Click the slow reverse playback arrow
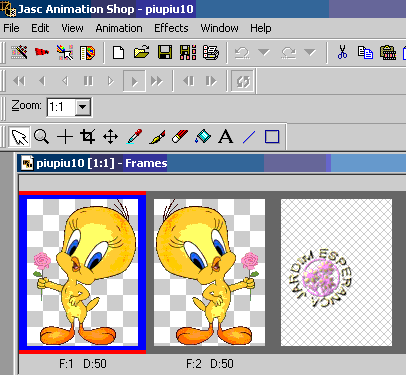Image resolution: width=406 pixels, height=375 pixels. [x=65, y=81]
